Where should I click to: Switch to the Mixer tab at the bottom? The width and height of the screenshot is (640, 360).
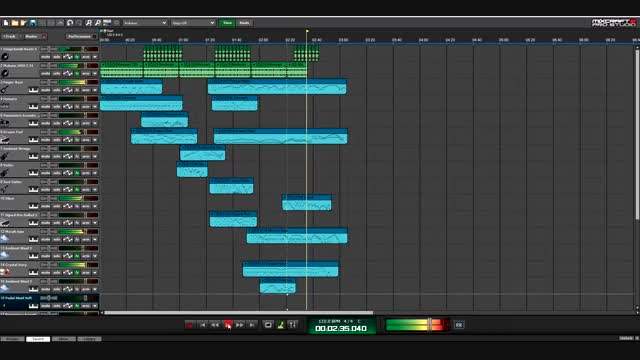(64, 339)
